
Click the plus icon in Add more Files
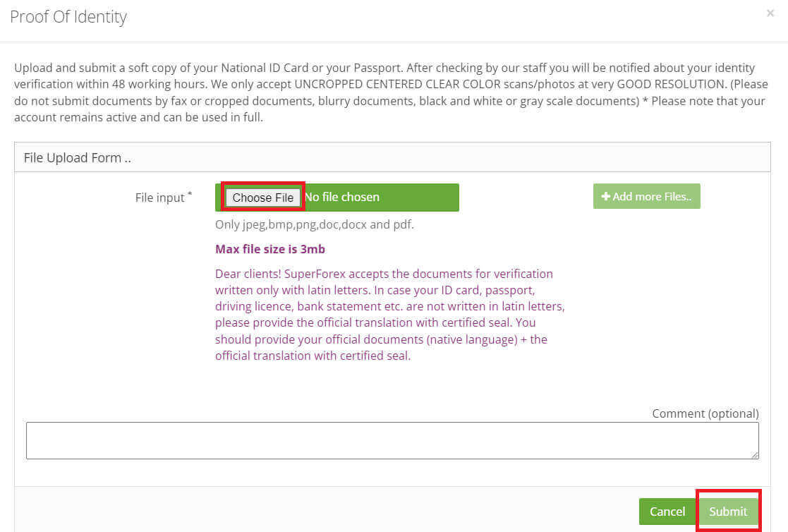(605, 197)
